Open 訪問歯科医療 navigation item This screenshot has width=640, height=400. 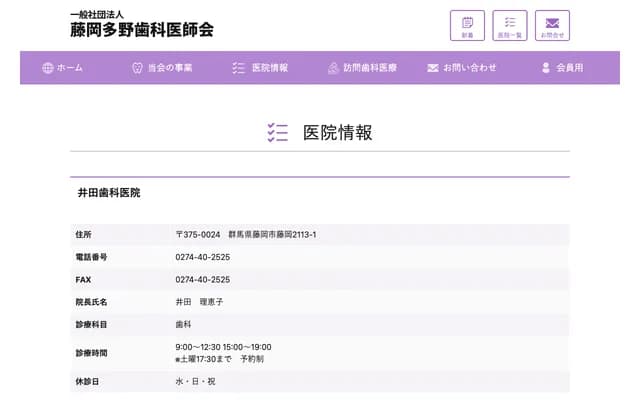[x=371, y=68]
